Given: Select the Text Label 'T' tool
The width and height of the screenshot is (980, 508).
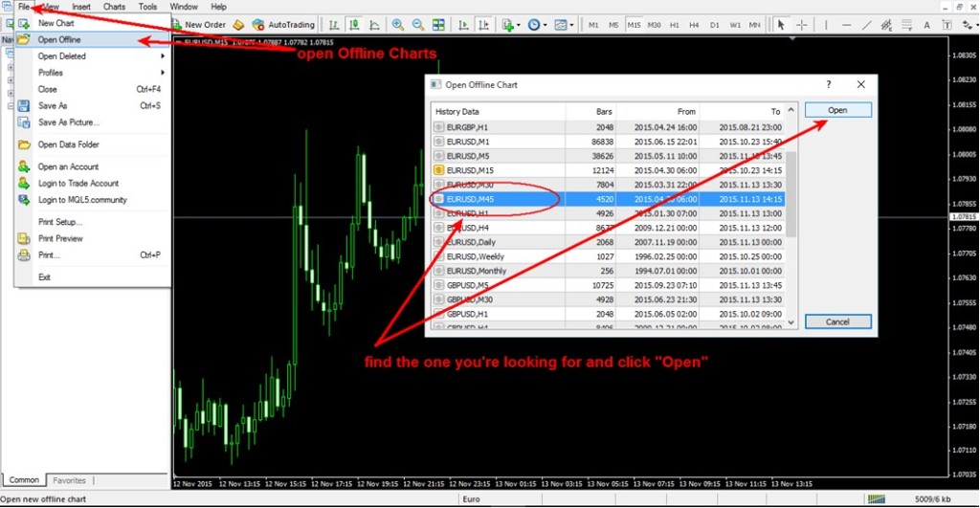Looking at the screenshot, I should click(947, 24).
